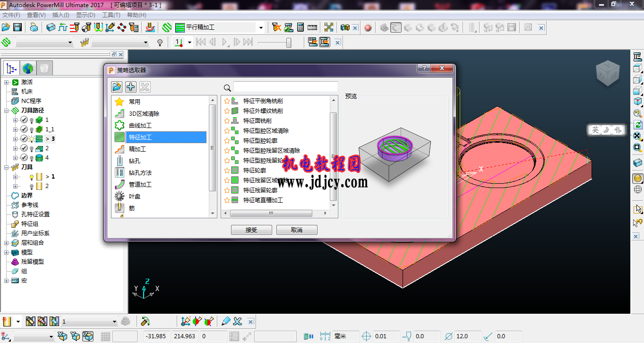This screenshot has width=644, height=343.
Task: Open the 插入(I) menu
Action: tap(60, 15)
